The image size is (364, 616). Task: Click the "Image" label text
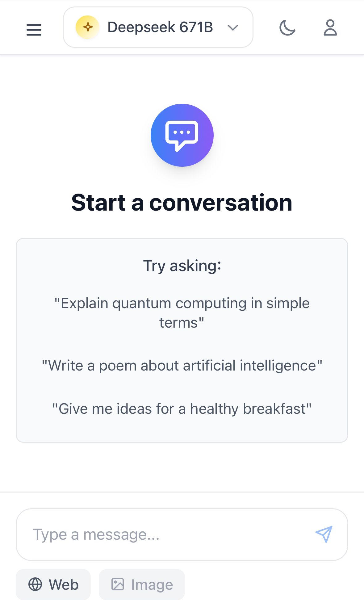tap(152, 585)
